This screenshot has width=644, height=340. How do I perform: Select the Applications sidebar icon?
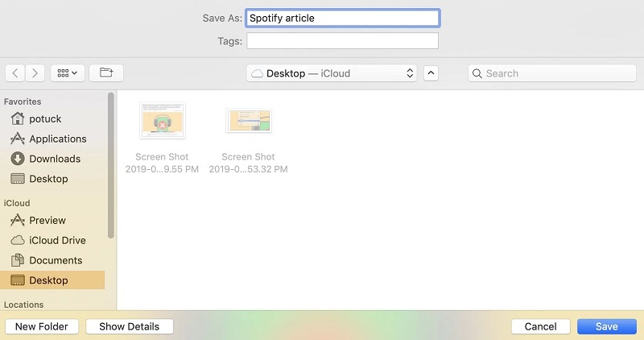pyautogui.click(x=17, y=139)
